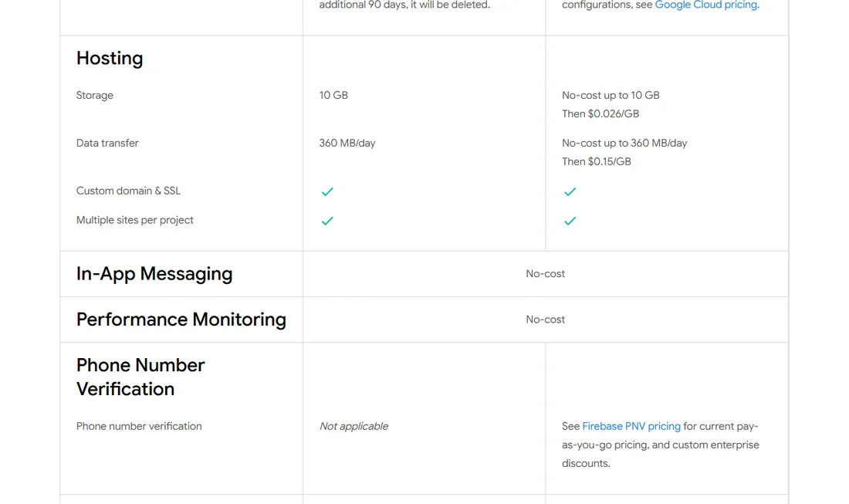Select 'No-cost up to 360 MB/day' text
The image size is (849, 504).
pyautogui.click(x=624, y=143)
